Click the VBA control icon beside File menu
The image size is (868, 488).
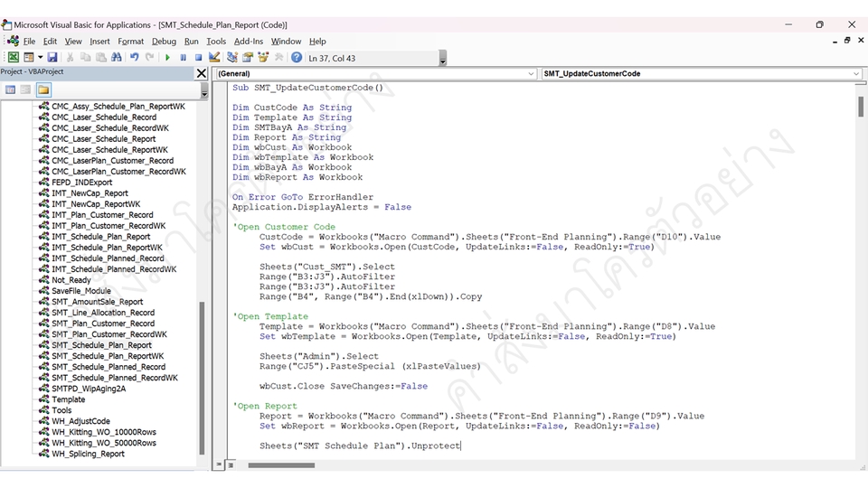(x=14, y=41)
